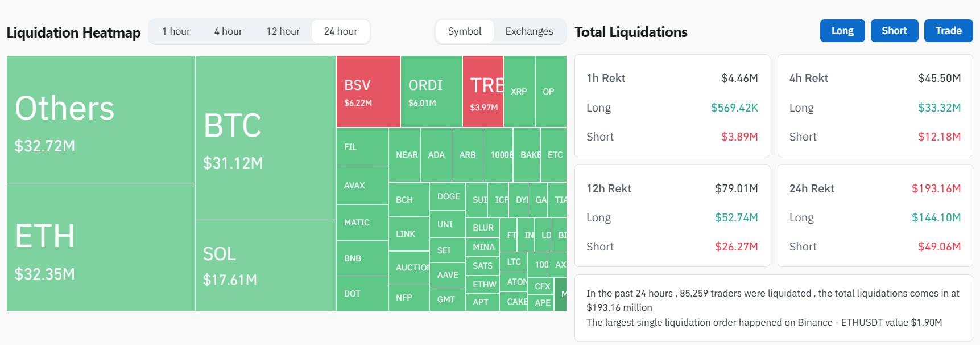Image resolution: width=980 pixels, height=345 pixels.
Task: Open the BTC $31.12M heatmap tile
Action: pos(265,137)
